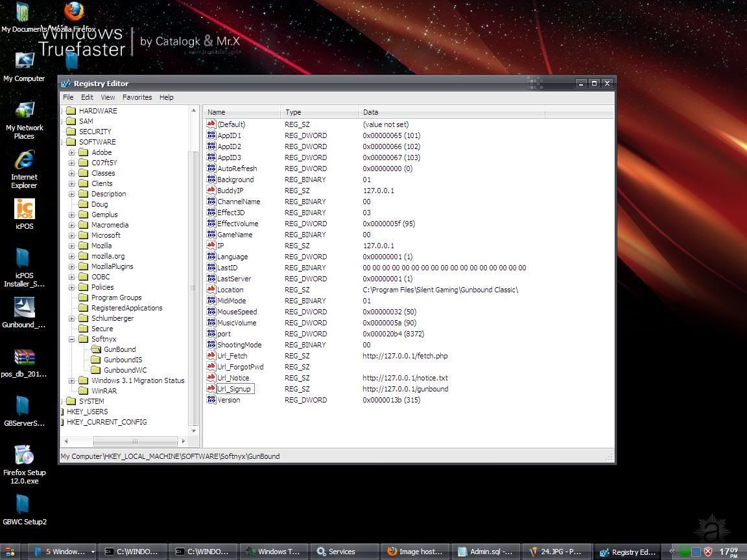Open the icPOS desktop icon

(24, 209)
